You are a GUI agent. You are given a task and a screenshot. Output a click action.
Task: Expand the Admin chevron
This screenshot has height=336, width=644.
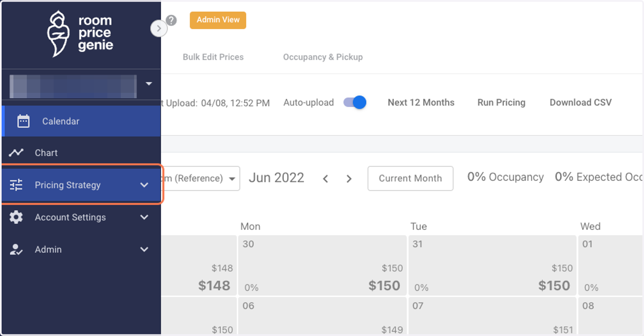tap(144, 250)
